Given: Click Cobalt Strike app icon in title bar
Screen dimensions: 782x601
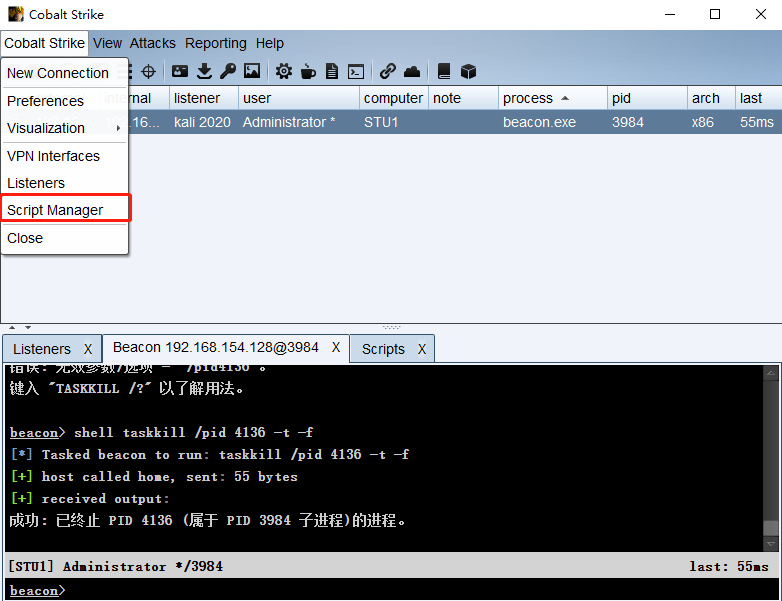Looking at the screenshot, I should pyautogui.click(x=15, y=14).
